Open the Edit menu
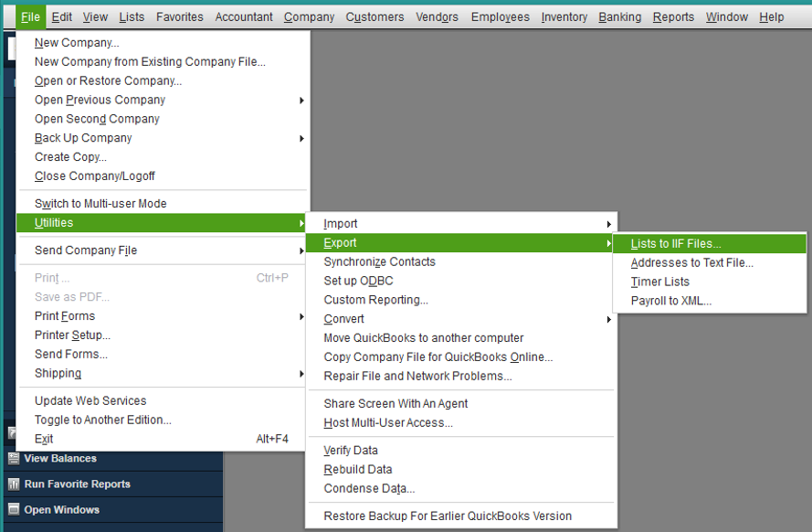 point(61,17)
